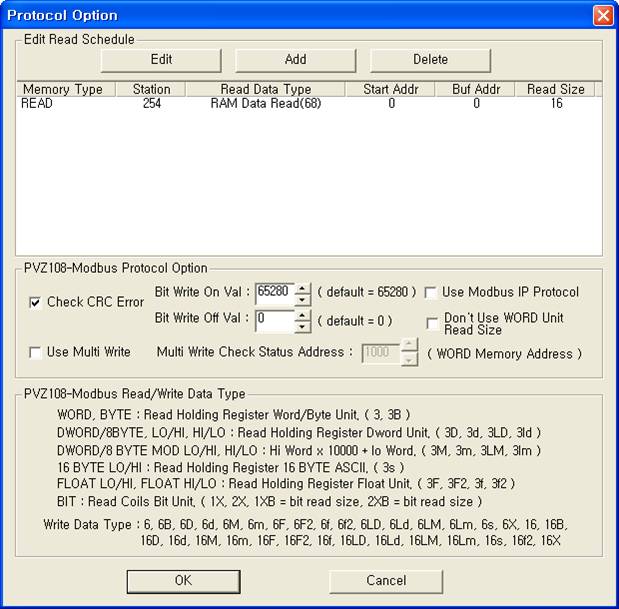Screen dimensions: 619x609
Task: Click the Read Data Type column header
Action: pyautogui.click(x=265, y=89)
